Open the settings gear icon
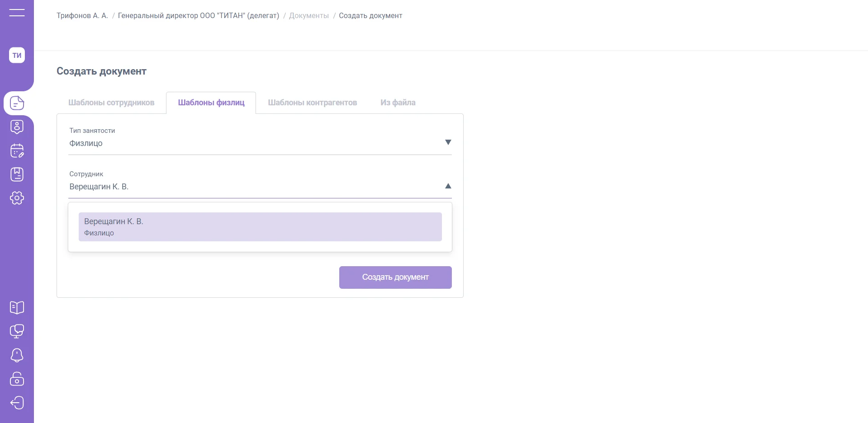868x423 pixels. (x=17, y=198)
